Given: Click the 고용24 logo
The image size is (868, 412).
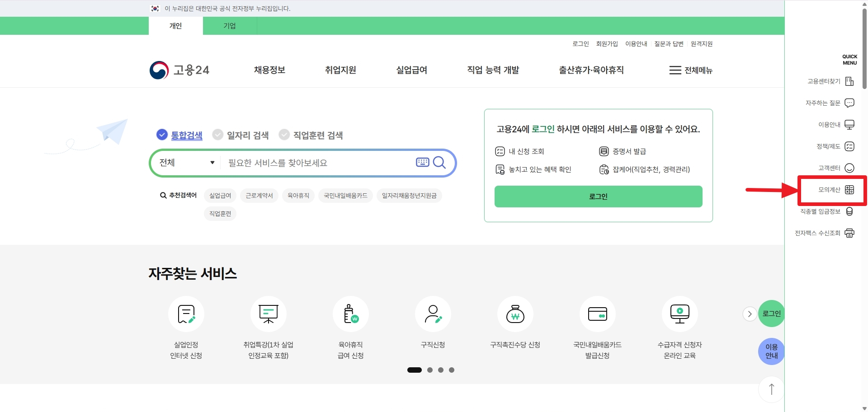Looking at the screenshot, I should (179, 70).
